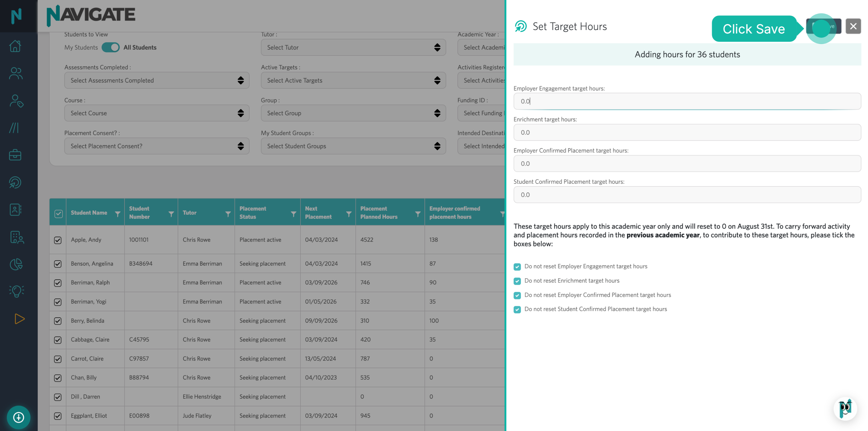Click the lightbulb icon in sidebar

click(16, 291)
